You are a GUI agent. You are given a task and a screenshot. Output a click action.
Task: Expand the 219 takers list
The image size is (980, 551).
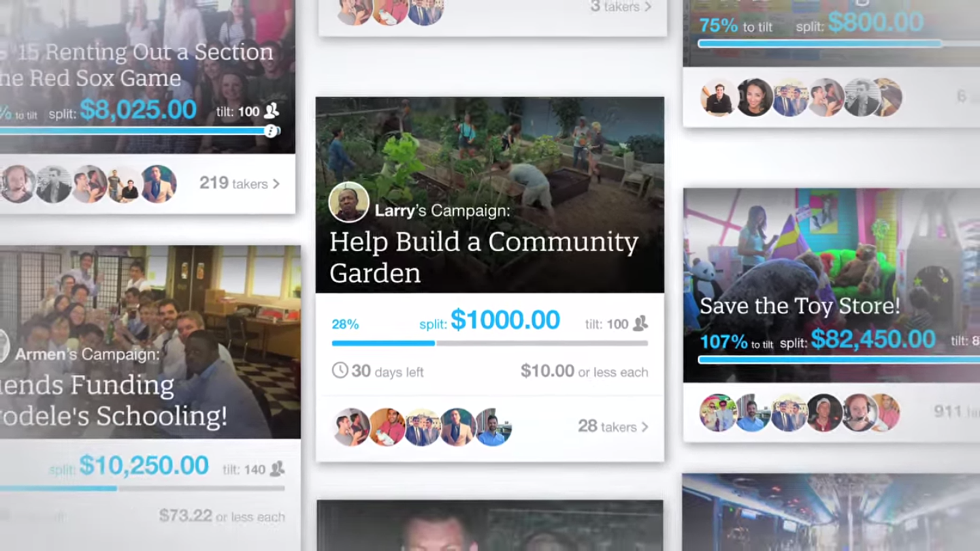(x=239, y=183)
